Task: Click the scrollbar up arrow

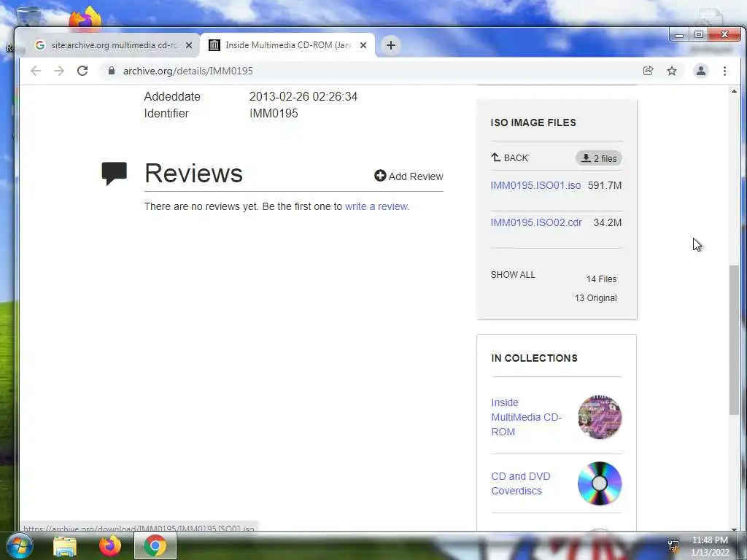Action: 734,91
